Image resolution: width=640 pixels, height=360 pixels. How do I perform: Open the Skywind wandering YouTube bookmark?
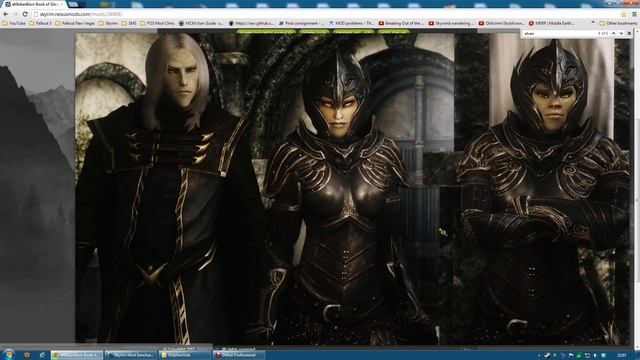pos(451,23)
